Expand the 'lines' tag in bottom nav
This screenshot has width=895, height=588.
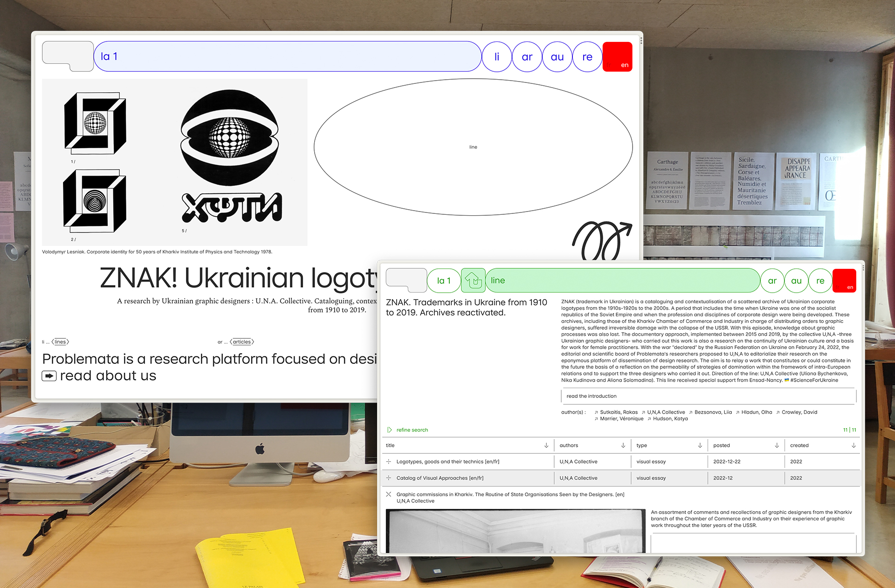point(62,342)
